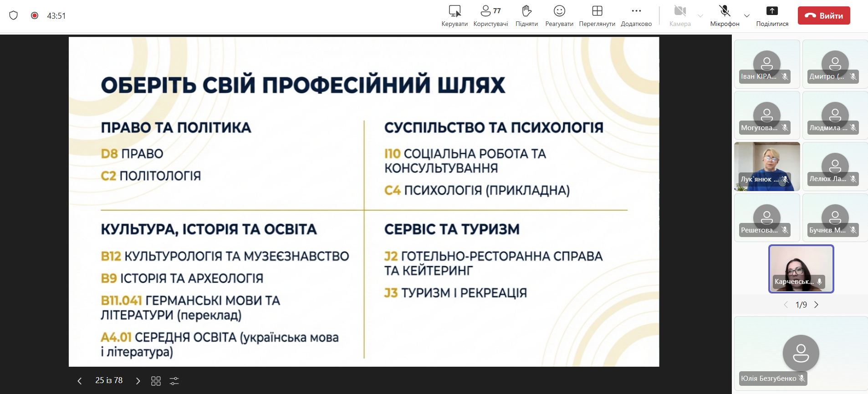
Task: Select the Карчевська speaker video tile
Action: click(801, 269)
